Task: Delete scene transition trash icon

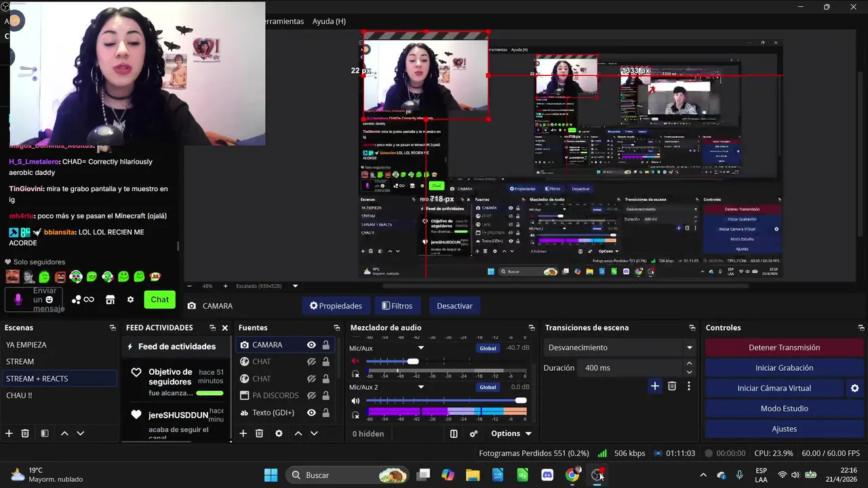Action: (672, 386)
